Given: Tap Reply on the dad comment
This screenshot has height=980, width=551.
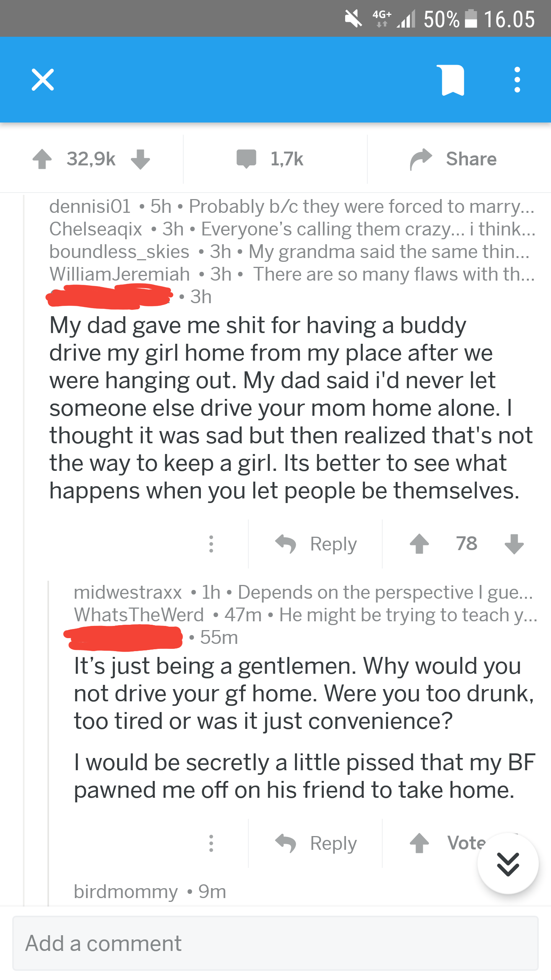Looking at the screenshot, I should 333,544.
